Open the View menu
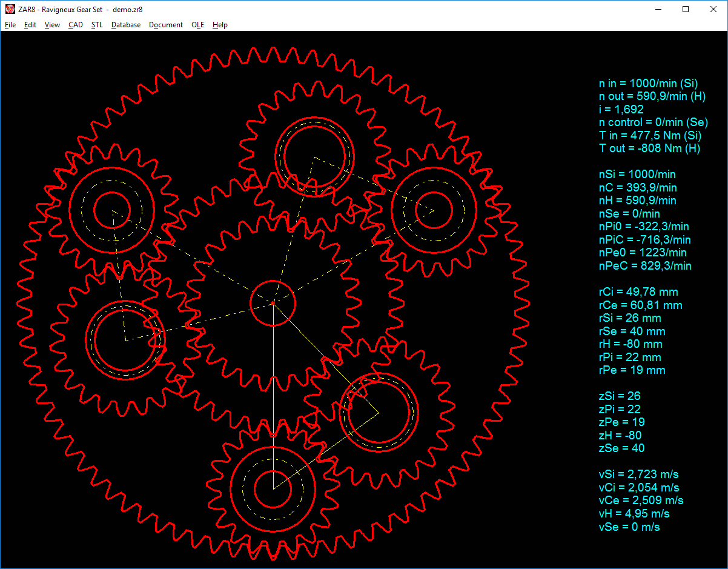The width and height of the screenshot is (728, 569). click(x=53, y=25)
